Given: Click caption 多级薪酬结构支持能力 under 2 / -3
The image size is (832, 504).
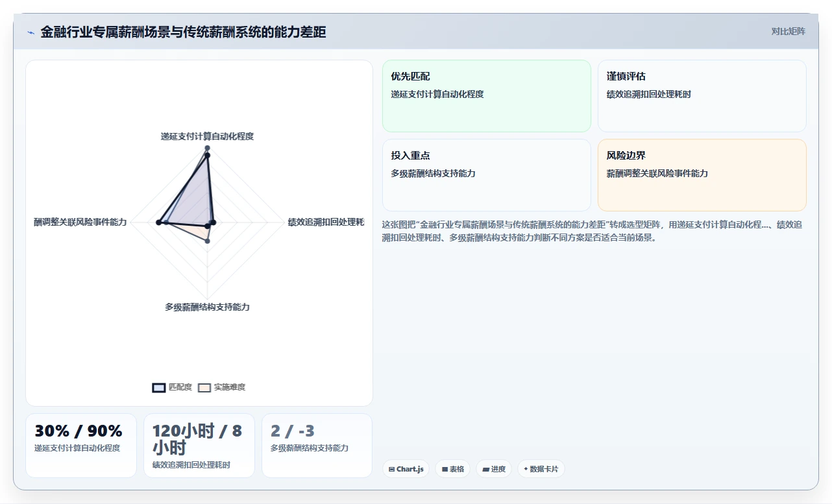Looking at the screenshot, I should coord(310,448).
